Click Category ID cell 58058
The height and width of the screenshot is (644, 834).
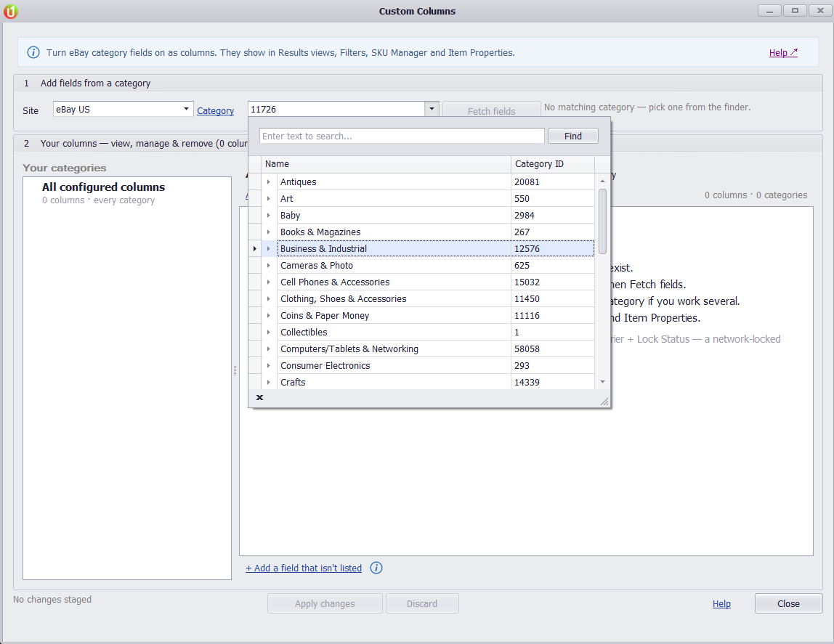pyautogui.click(x=553, y=349)
